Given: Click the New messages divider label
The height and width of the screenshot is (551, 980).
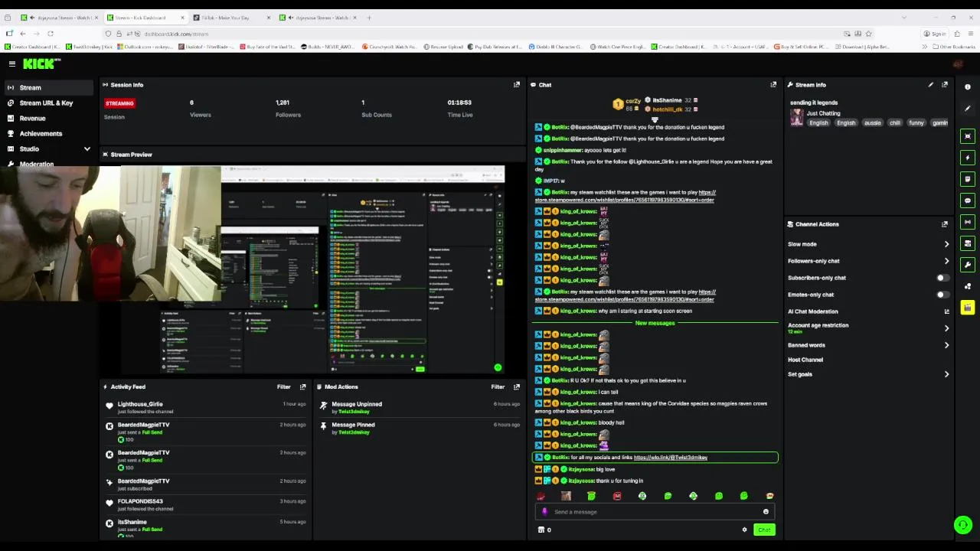Looking at the screenshot, I should [x=655, y=323].
